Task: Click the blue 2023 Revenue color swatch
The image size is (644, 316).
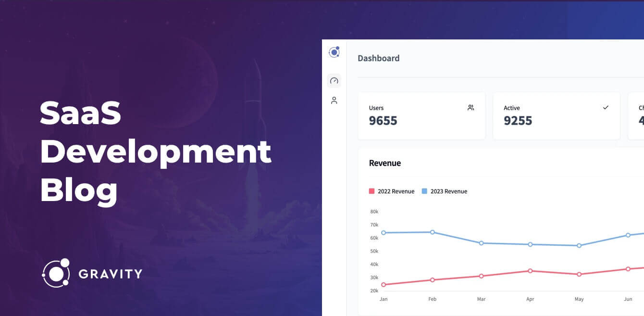Action: point(424,191)
